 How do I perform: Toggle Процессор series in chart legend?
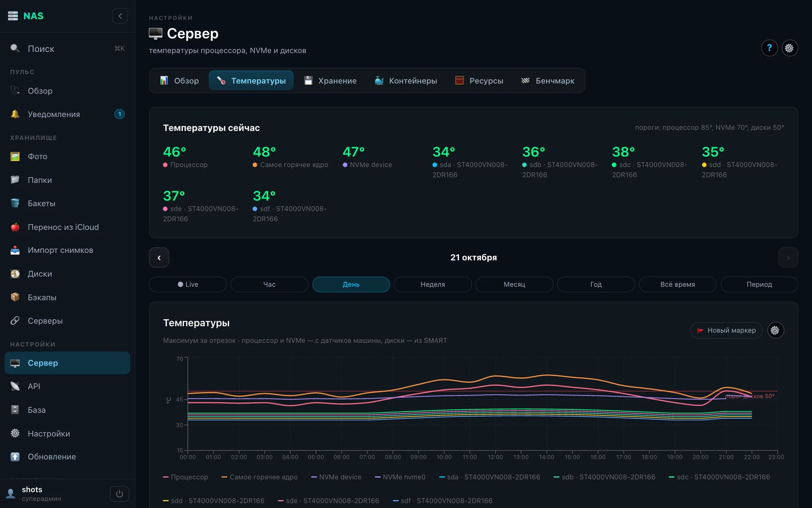185,477
